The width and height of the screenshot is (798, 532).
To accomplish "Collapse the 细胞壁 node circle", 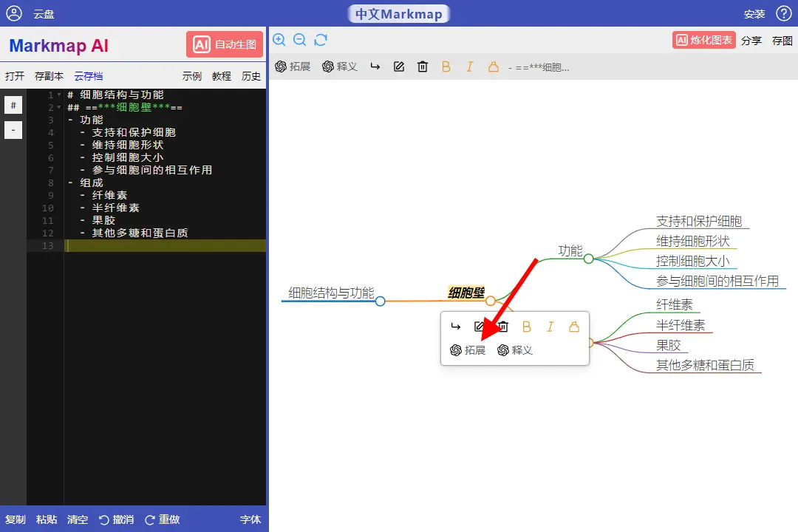I will pyautogui.click(x=490, y=301).
